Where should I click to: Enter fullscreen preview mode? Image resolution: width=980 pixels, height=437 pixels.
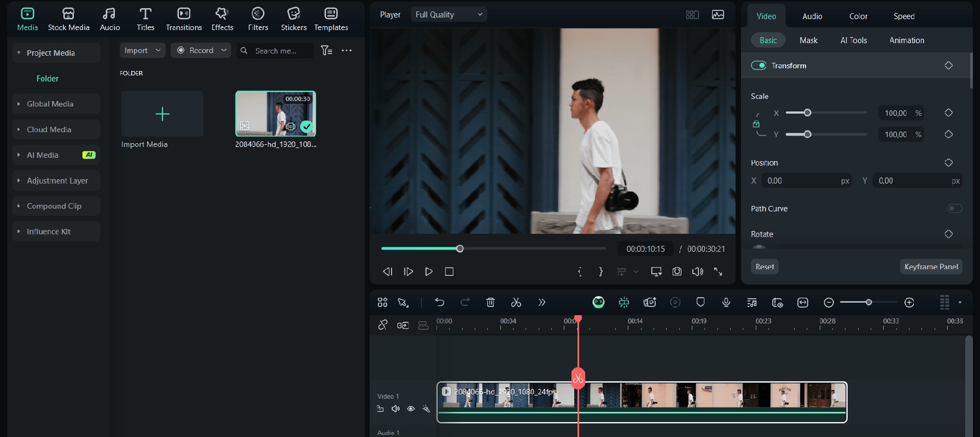coord(718,271)
